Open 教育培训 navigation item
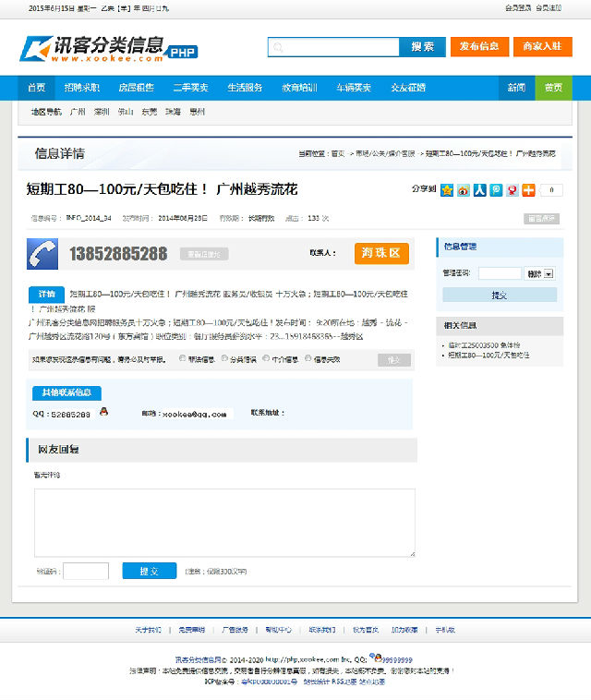The width and height of the screenshot is (591, 700). [299, 88]
